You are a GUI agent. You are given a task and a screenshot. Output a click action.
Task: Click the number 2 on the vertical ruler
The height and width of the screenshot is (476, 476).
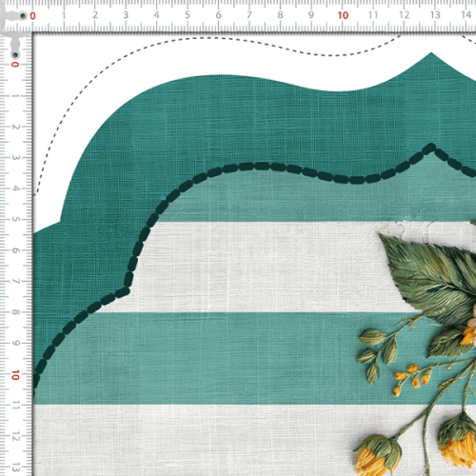(x=15, y=127)
